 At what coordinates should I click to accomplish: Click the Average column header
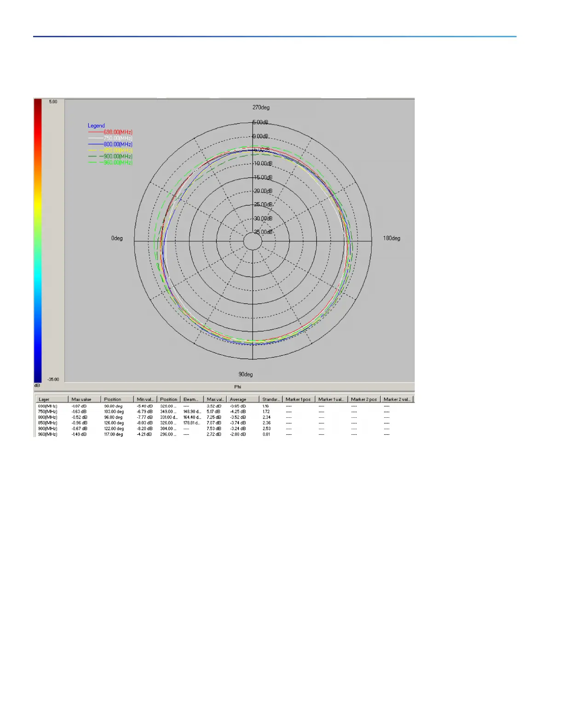[x=243, y=399]
